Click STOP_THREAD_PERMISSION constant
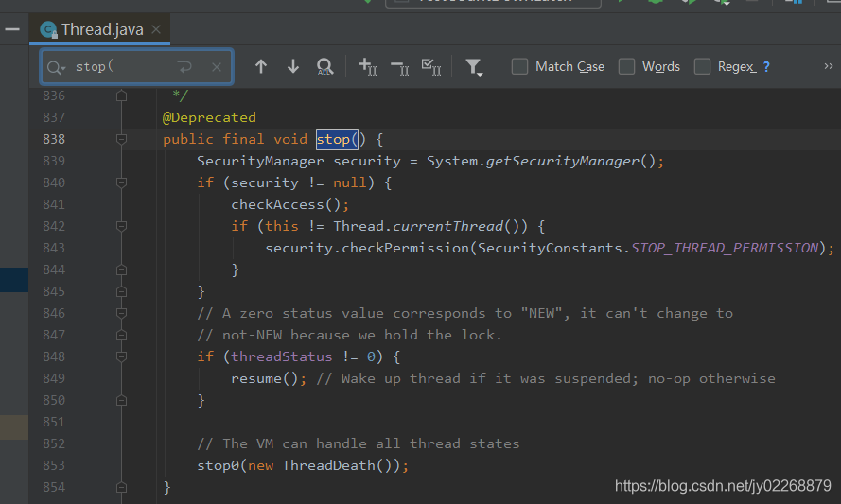The image size is (841, 504). (725, 248)
